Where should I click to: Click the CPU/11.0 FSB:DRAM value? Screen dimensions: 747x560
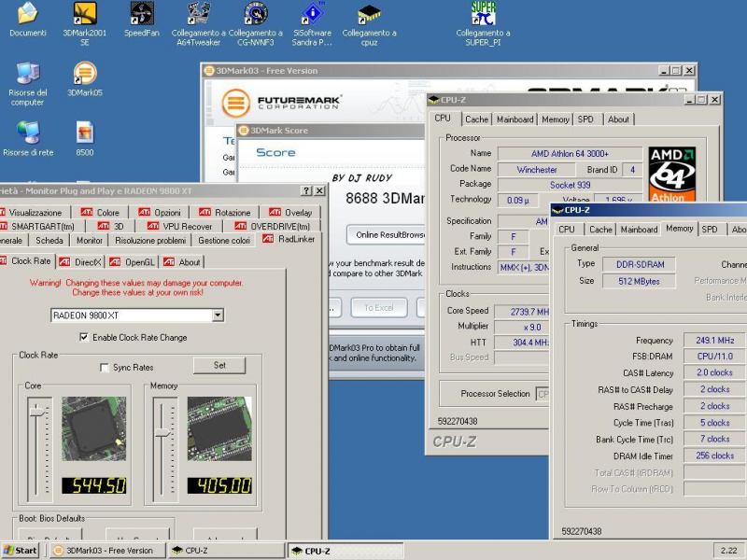click(x=714, y=357)
